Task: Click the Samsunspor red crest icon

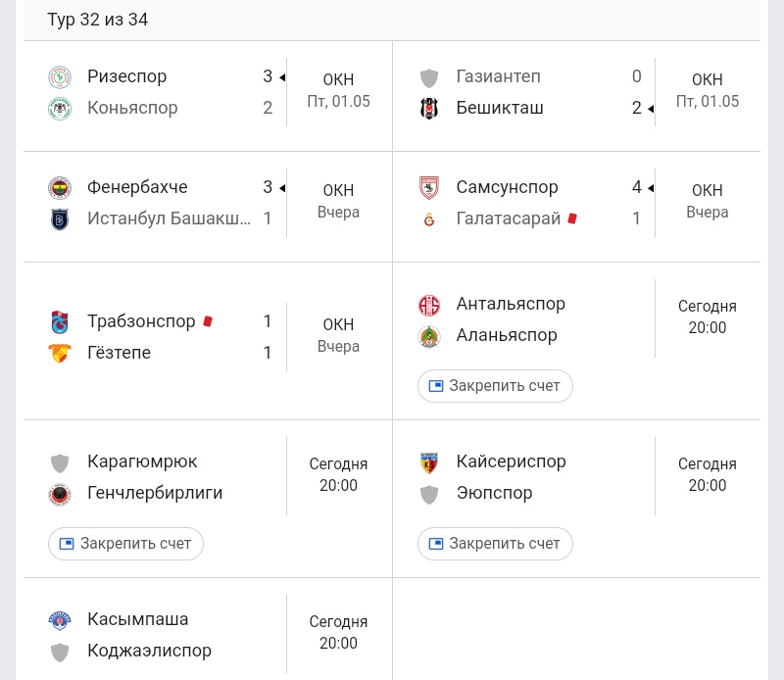Action: click(429, 188)
